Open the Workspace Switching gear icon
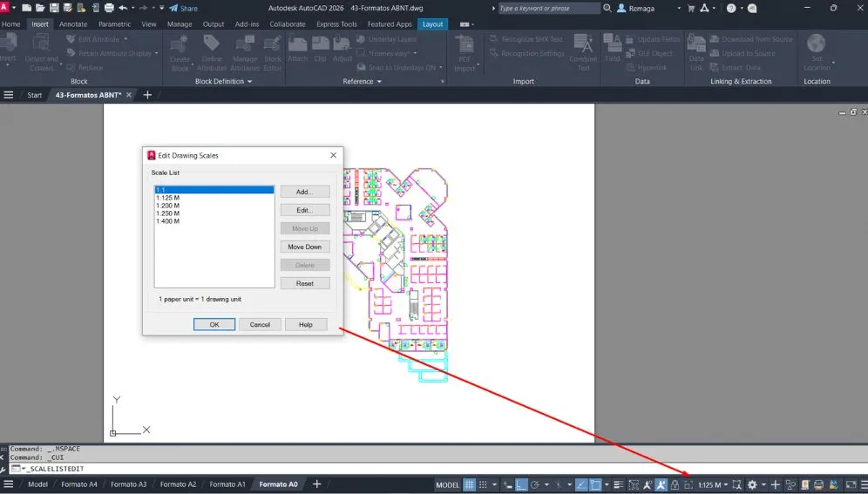 coord(753,484)
